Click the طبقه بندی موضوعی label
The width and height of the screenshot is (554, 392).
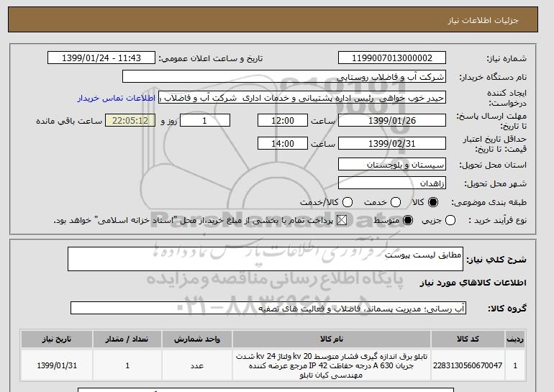pyautogui.click(x=489, y=202)
